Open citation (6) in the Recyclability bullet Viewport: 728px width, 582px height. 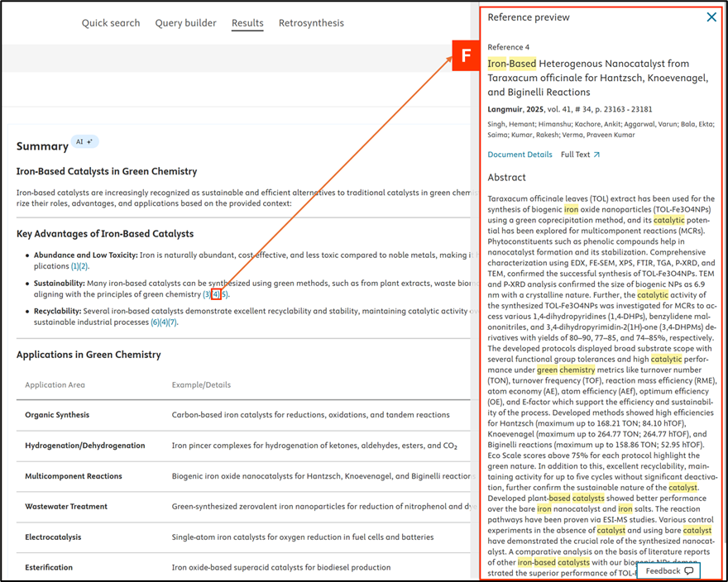(x=155, y=322)
